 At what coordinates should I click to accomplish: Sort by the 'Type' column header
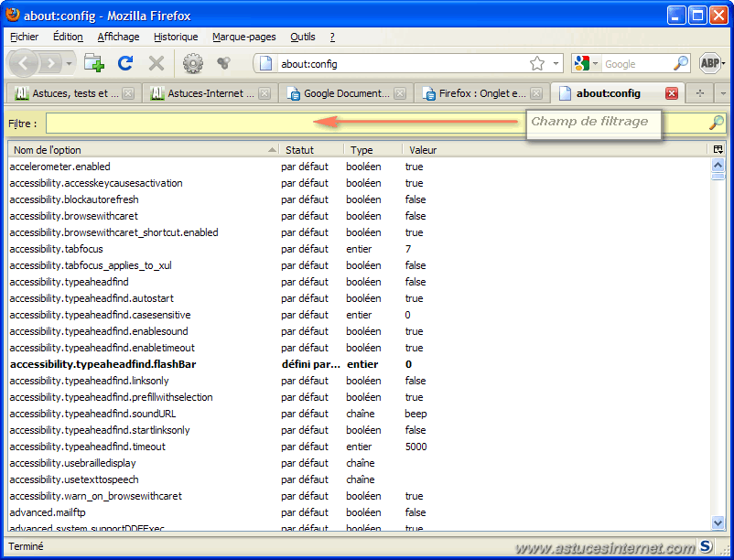tap(373, 150)
